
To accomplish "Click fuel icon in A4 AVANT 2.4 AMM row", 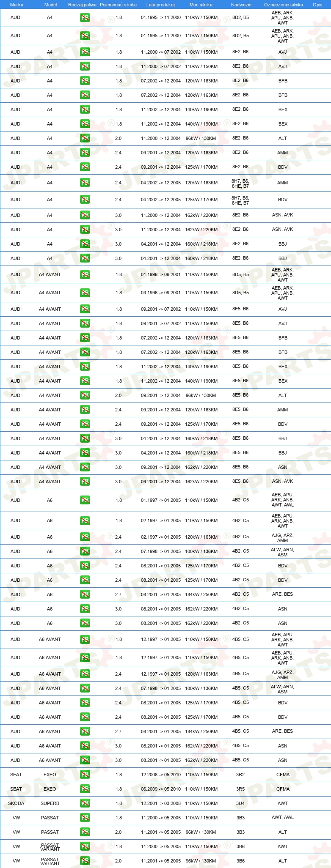I will point(85,410).
